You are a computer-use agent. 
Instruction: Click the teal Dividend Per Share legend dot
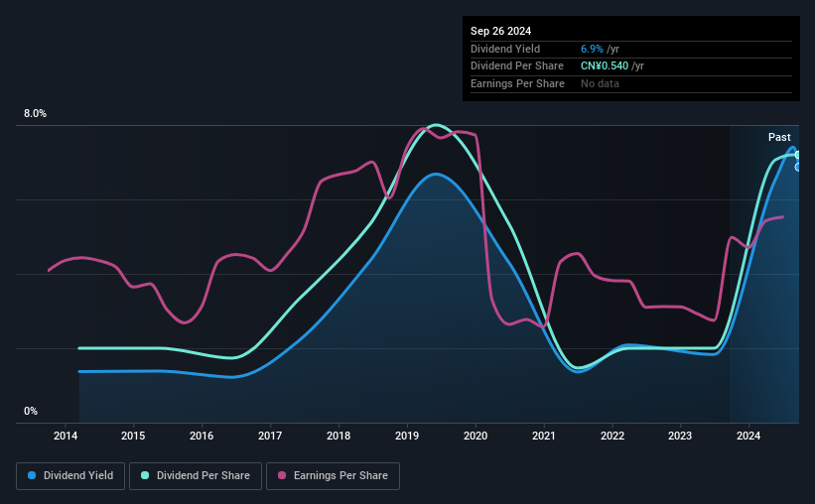click(x=145, y=475)
